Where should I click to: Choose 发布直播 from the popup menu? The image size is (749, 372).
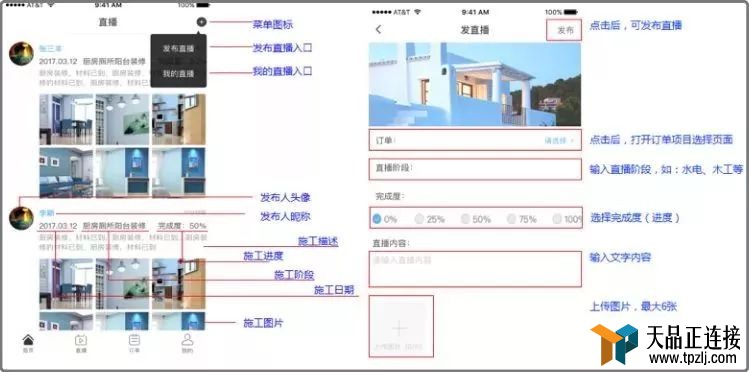click(x=179, y=48)
